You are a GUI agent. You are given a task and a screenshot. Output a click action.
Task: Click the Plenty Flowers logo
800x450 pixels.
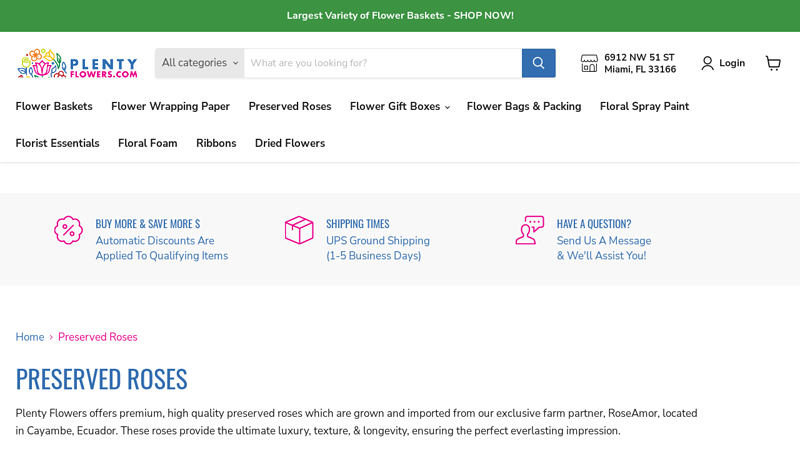[77, 63]
